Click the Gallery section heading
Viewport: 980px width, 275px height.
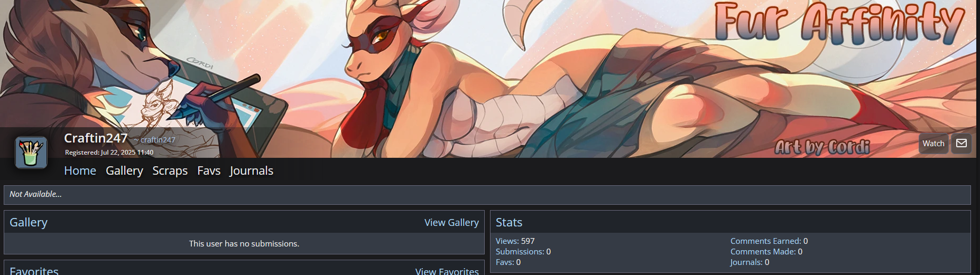(29, 222)
